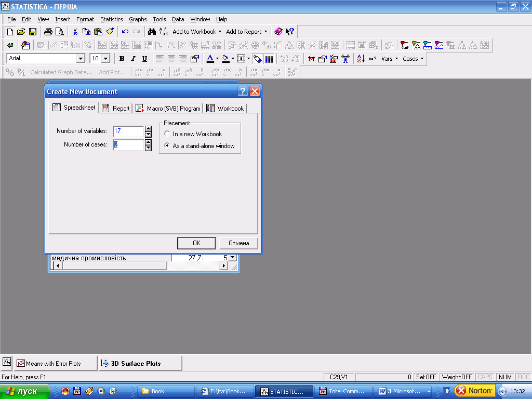Click the UK language indicator
The width and height of the screenshot is (532, 399).
click(x=446, y=391)
